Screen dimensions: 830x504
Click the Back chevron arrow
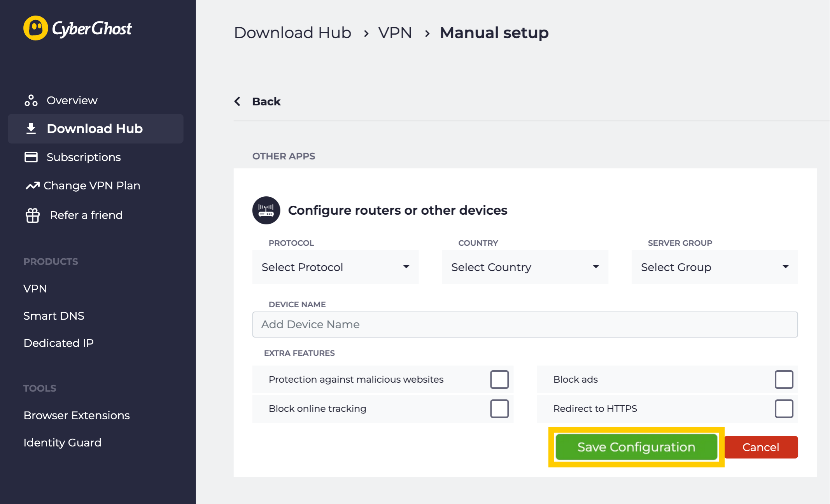click(238, 101)
